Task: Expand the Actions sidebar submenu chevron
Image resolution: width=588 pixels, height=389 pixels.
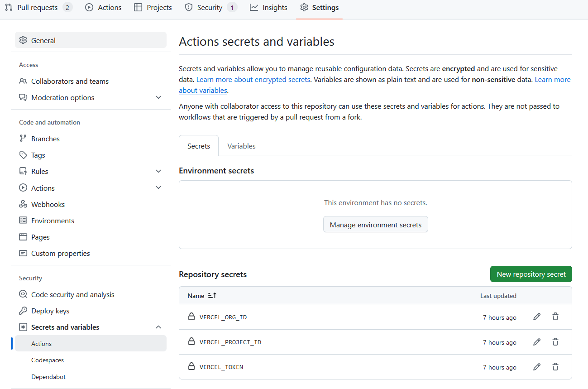Action: click(158, 187)
